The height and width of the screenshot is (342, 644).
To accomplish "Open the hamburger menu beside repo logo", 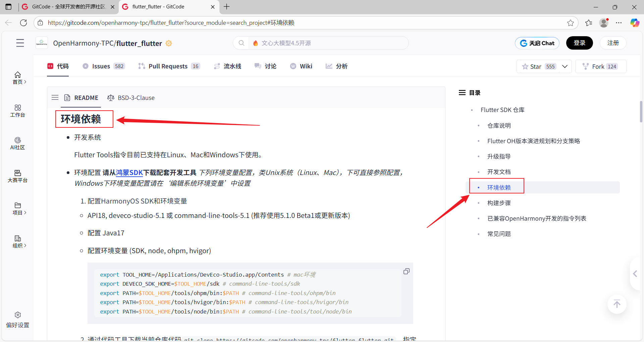I will 20,43.
